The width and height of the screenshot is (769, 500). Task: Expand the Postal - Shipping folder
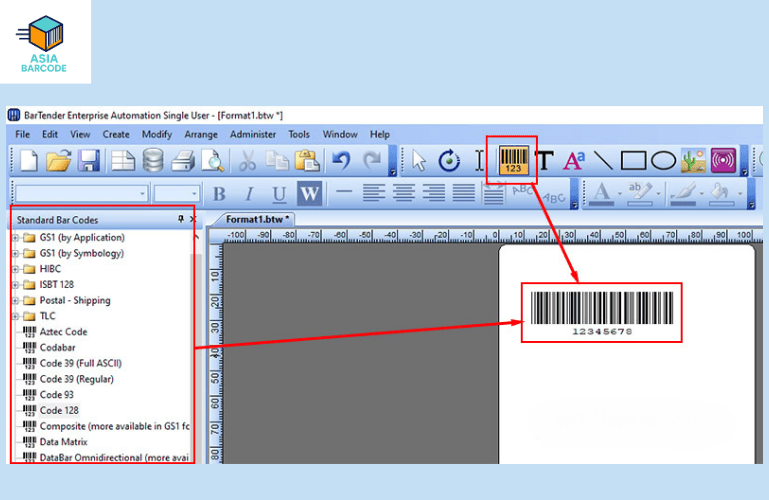coord(15,301)
